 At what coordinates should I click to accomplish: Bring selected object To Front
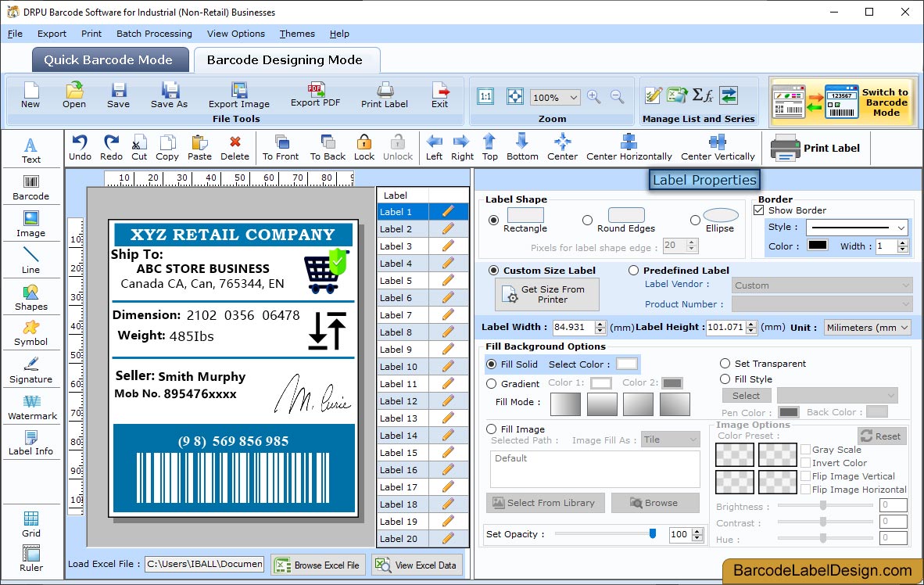pos(281,148)
